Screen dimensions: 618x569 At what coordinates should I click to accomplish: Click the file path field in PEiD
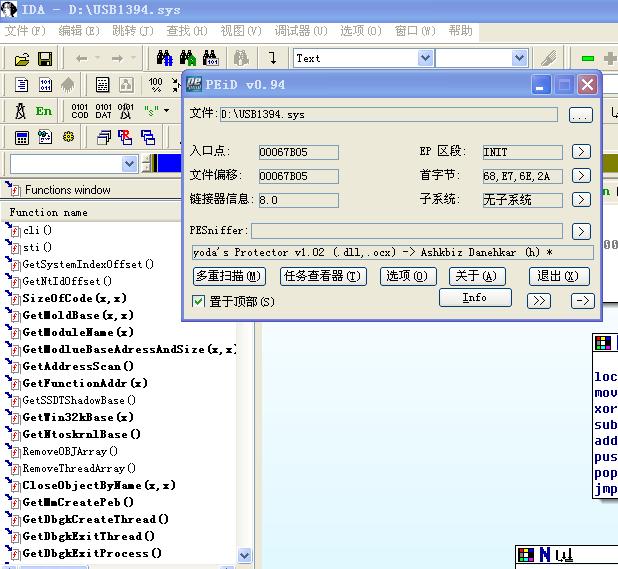[x=389, y=115]
